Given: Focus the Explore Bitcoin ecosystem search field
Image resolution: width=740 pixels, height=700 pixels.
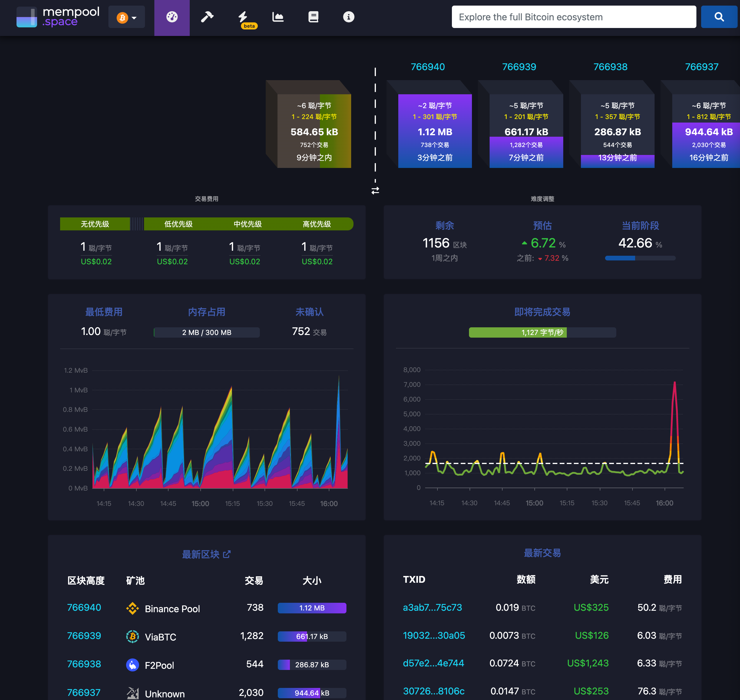Looking at the screenshot, I should coord(573,17).
